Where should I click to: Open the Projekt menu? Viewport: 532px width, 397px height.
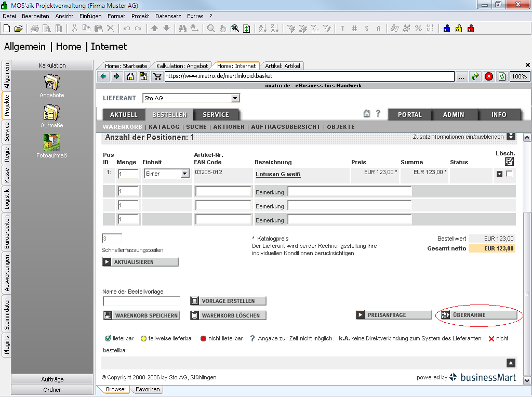[x=140, y=16]
